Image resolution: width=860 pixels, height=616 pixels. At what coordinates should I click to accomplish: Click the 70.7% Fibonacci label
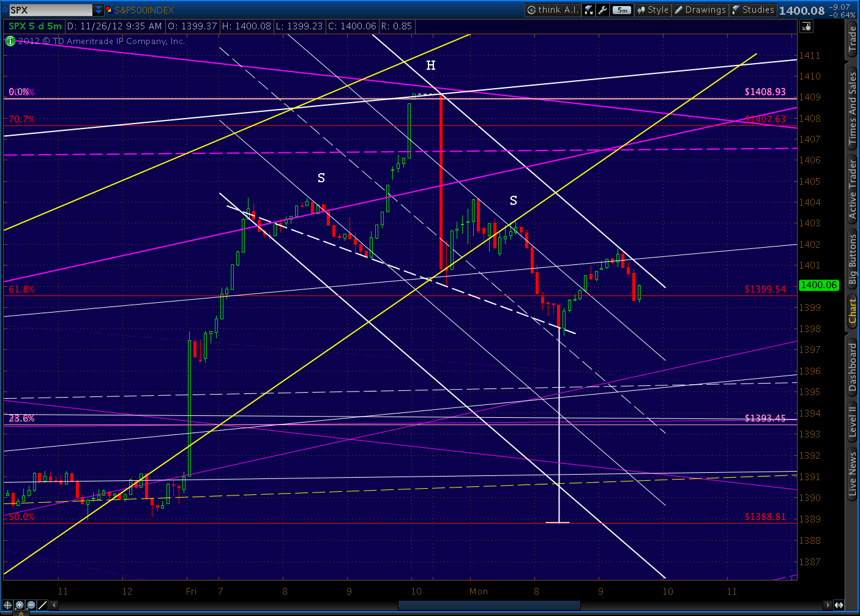coord(21,119)
